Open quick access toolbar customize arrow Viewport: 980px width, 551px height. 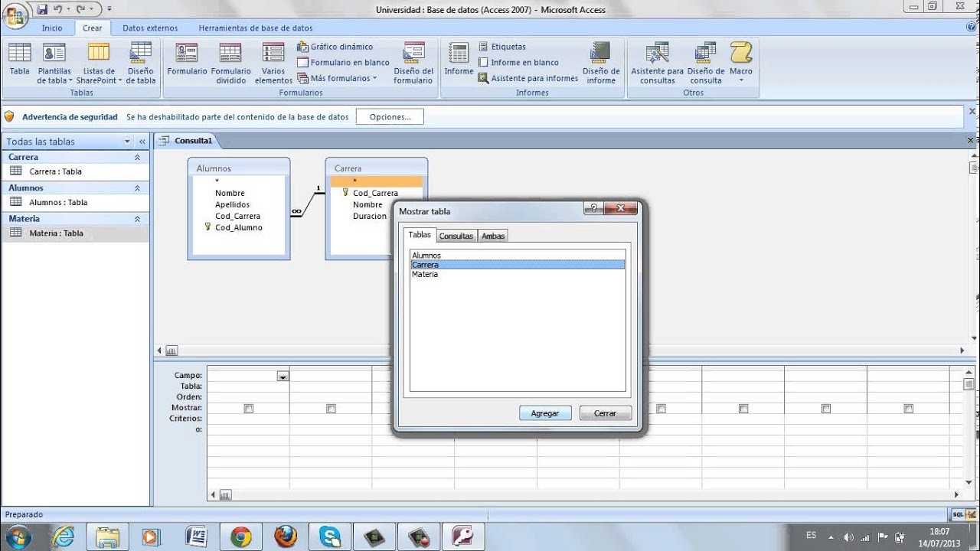[x=108, y=9]
